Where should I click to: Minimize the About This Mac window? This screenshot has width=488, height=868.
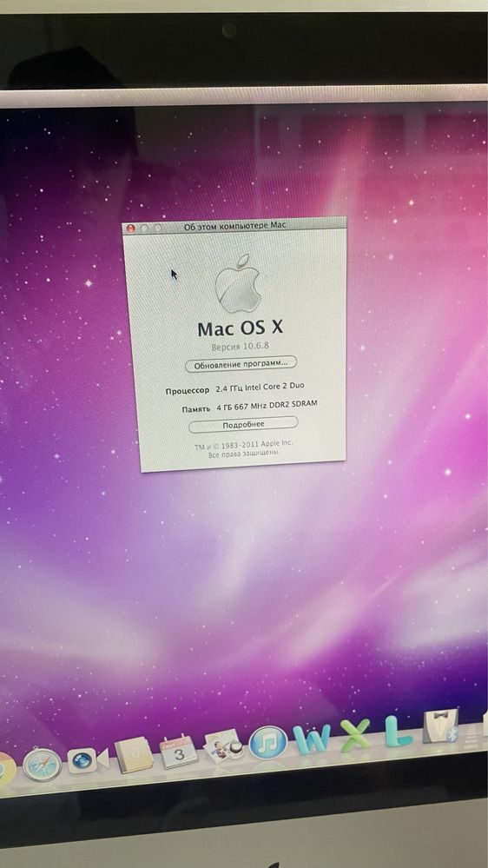pos(144,228)
